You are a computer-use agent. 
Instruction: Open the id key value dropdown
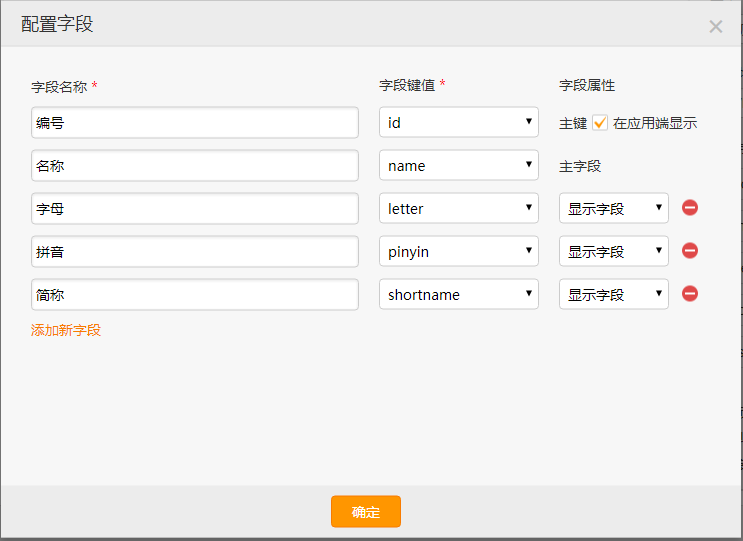(459, 122)
